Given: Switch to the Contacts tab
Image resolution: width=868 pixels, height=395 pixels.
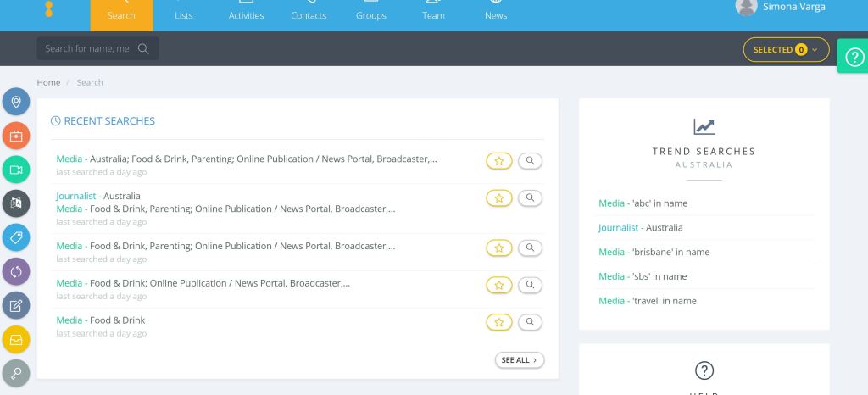Looking at the screenshot, I should point(309,15).
